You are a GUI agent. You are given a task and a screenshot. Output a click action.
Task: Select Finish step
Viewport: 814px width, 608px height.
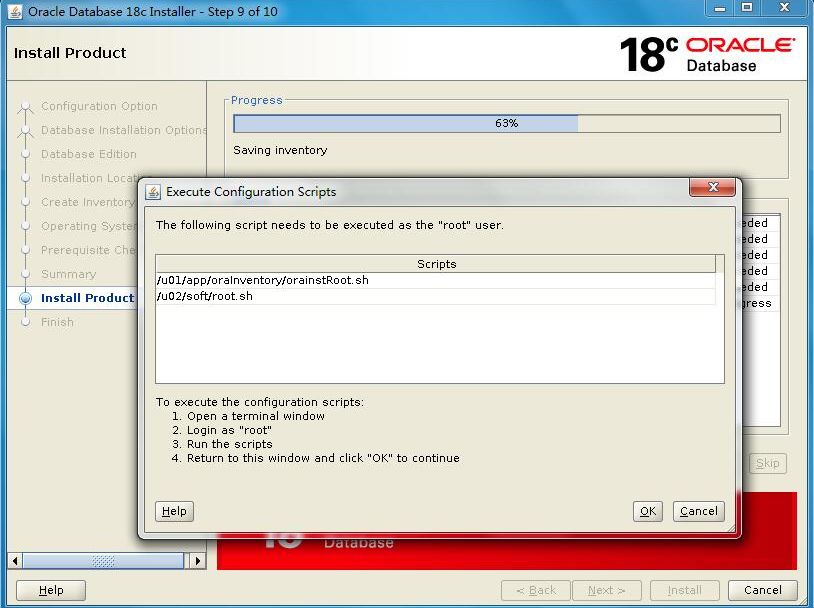[57, 322]
